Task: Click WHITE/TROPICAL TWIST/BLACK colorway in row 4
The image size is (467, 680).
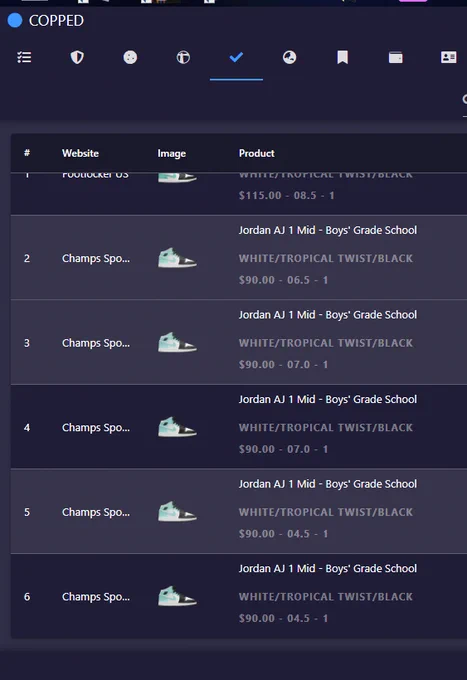Action: click(326, 428)
